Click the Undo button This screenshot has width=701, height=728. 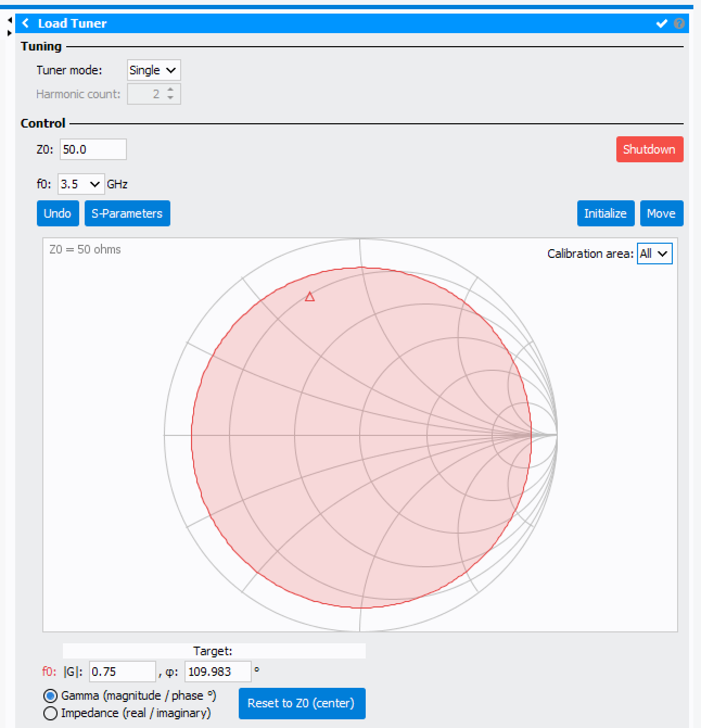[58, 213]
